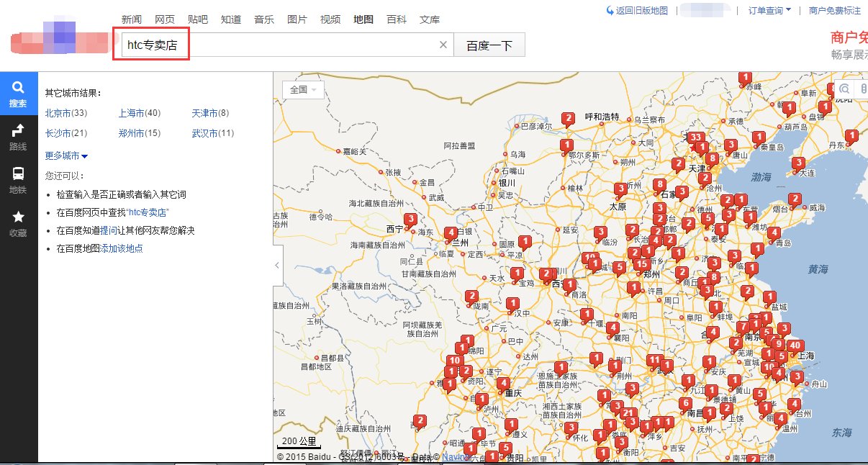Screen dimensions: 868x465
Task: Click the 商户免费标注 link
Action: click(834, 10)
